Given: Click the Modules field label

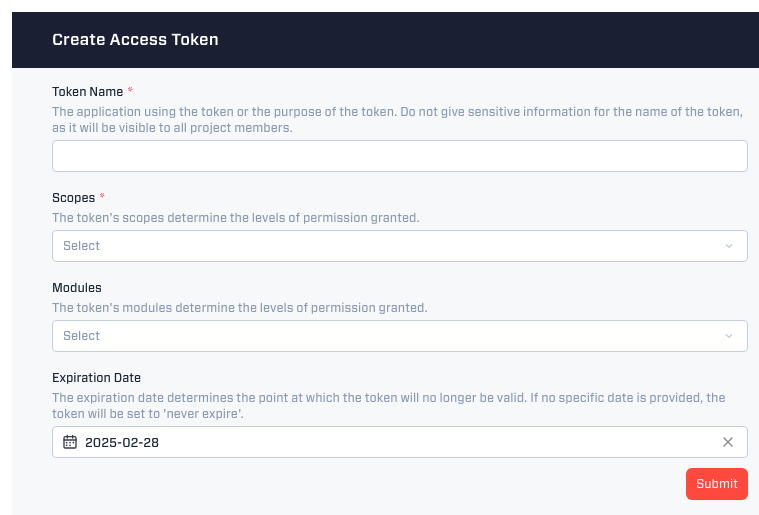Looking at the screenshot, I should [x=77, y=288].
